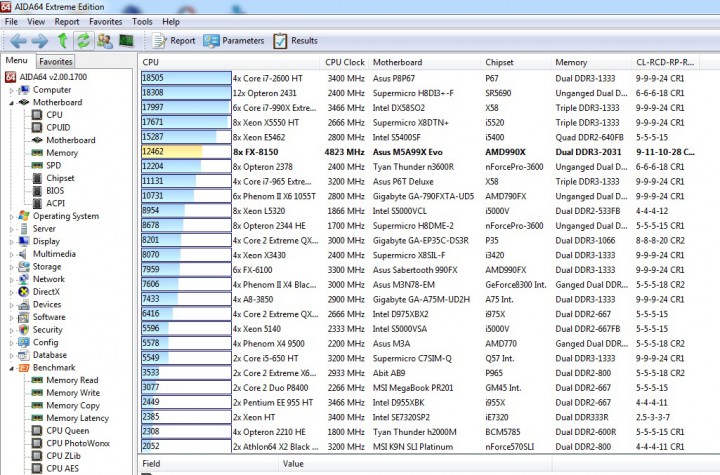The image size is (720, 475).
Task: Click the green monitor graph toolbar icon
Action: tap(126, 41)
